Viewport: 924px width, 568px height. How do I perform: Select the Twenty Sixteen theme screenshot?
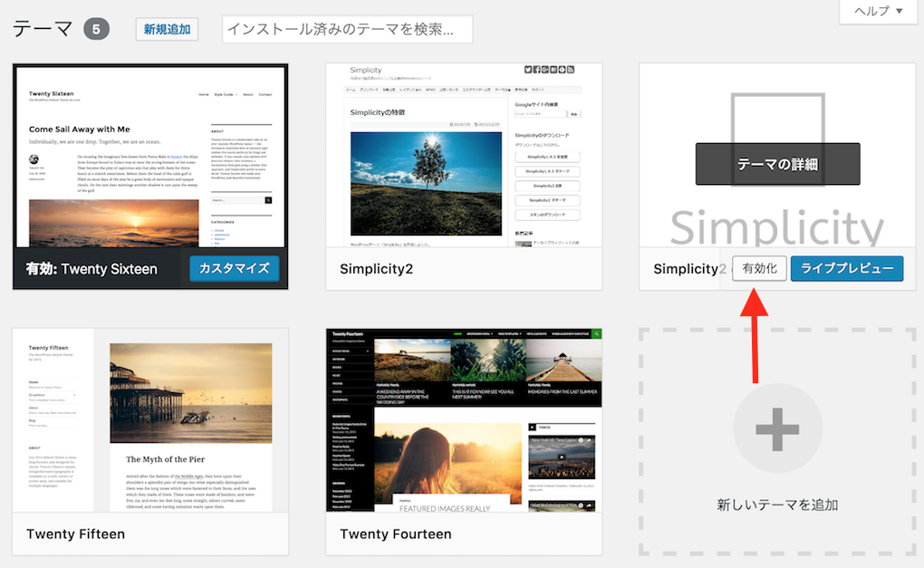tap(150, 156)
